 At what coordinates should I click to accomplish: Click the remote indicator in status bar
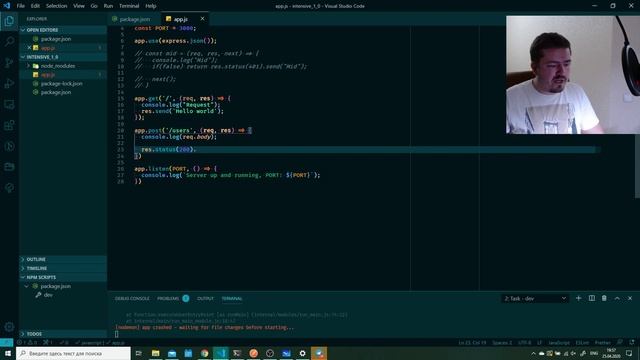[7, 342]
